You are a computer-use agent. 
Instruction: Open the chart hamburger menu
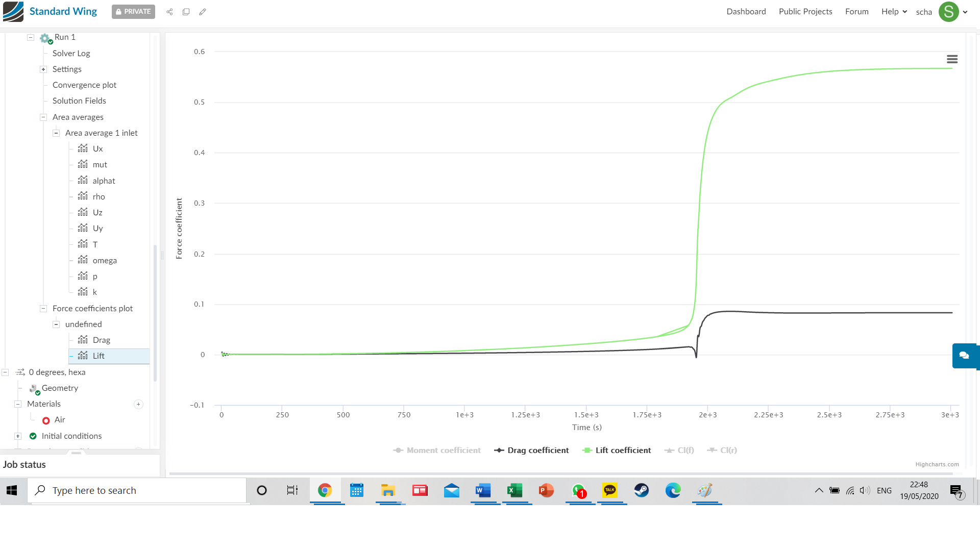(x=952, y=59)
